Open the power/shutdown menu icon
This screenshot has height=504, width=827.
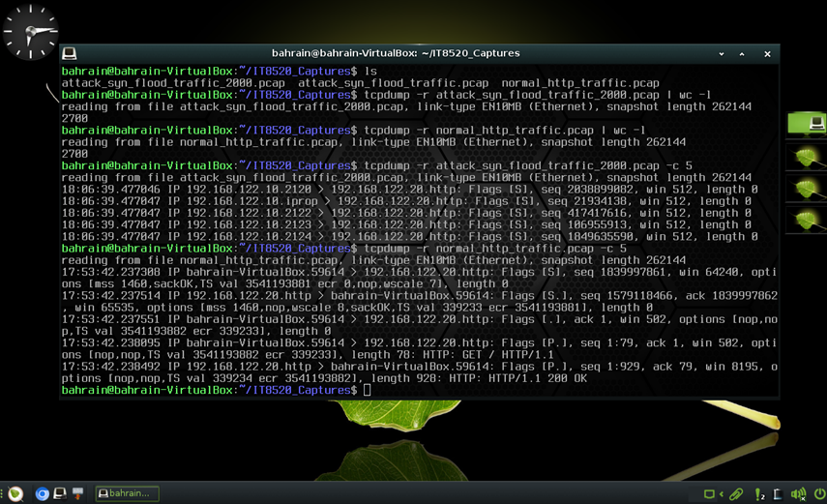819,494
